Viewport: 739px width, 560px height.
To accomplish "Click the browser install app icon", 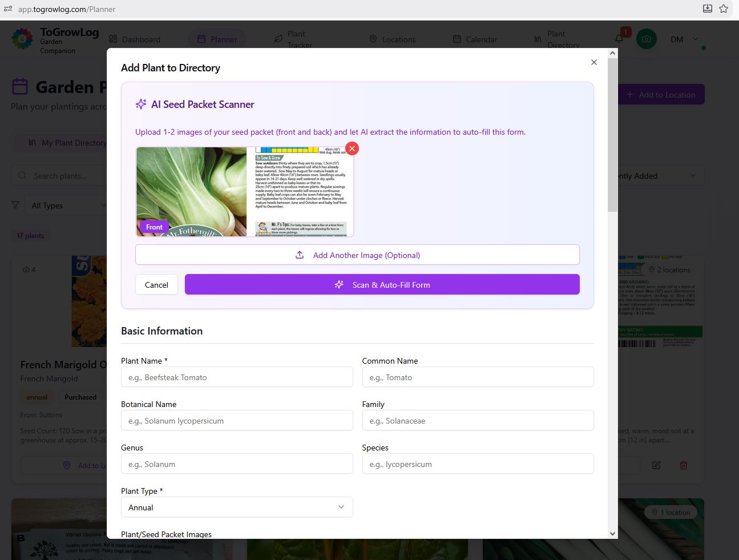I will point(707,9).
